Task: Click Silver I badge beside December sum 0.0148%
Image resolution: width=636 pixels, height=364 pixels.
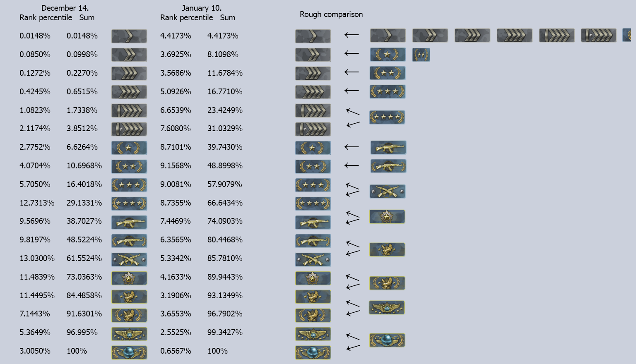Action: pyautogui.click(x=129, y=36)
